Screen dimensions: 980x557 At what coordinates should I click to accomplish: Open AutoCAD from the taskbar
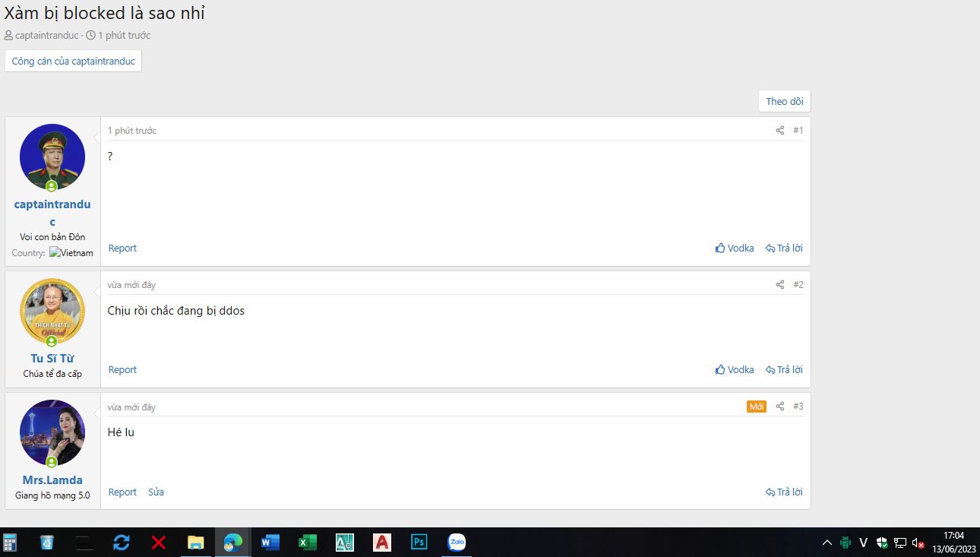click(x=381, y=543)
